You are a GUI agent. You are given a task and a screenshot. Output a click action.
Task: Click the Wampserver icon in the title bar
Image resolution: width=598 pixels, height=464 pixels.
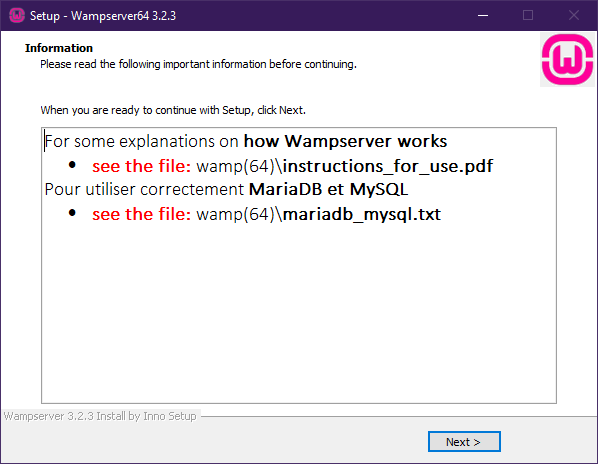pos(16,16)
